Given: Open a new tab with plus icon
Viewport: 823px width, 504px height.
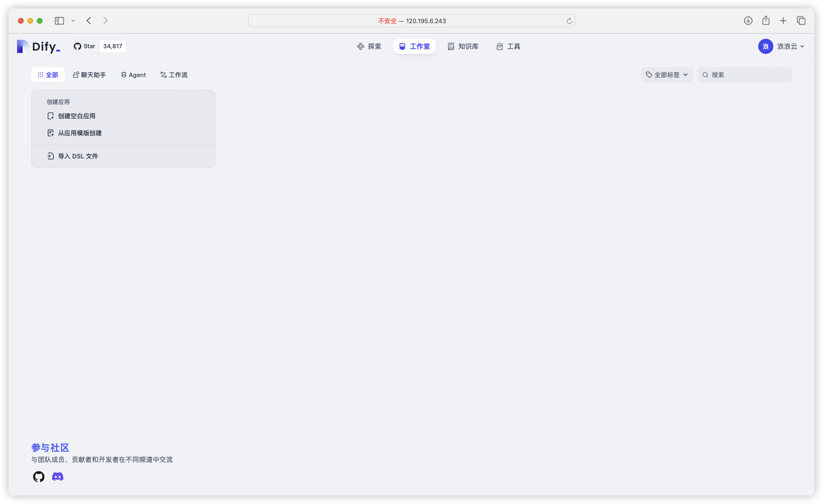Looking at the screenshot, I should coord(783,21).
